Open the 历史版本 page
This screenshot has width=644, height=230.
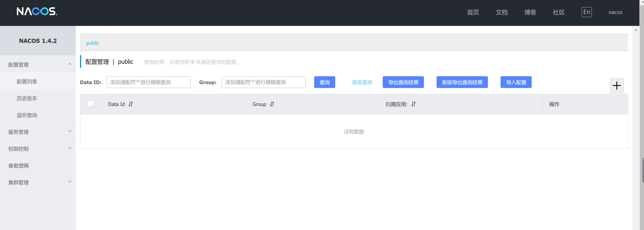[26, 98]
